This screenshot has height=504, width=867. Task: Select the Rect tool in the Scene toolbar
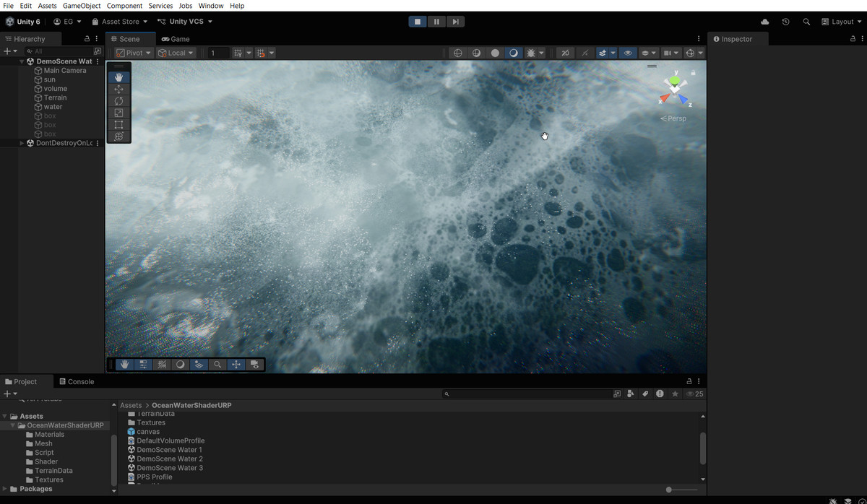click(119, 125)
